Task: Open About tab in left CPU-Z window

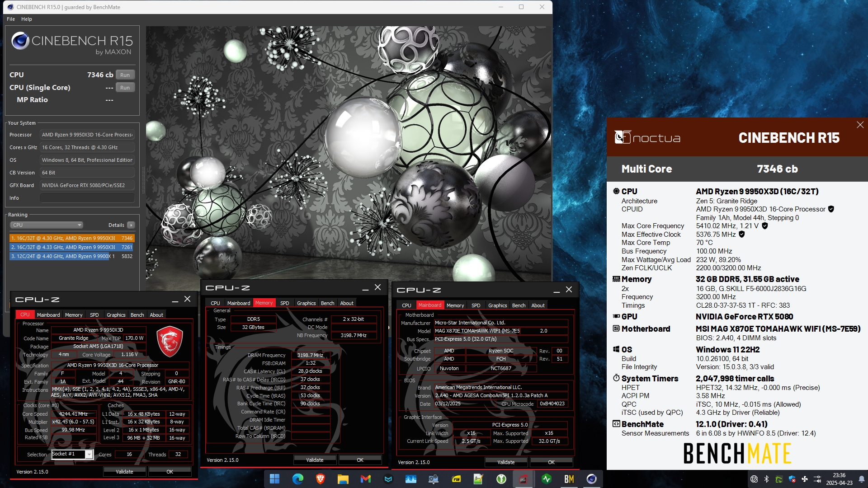Action: tap(156, 315)
